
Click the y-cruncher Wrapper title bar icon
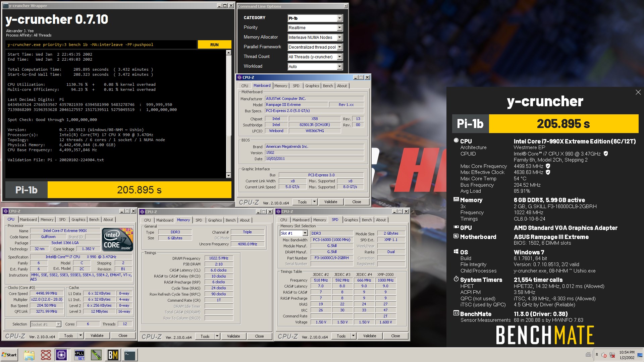(5, 6)
